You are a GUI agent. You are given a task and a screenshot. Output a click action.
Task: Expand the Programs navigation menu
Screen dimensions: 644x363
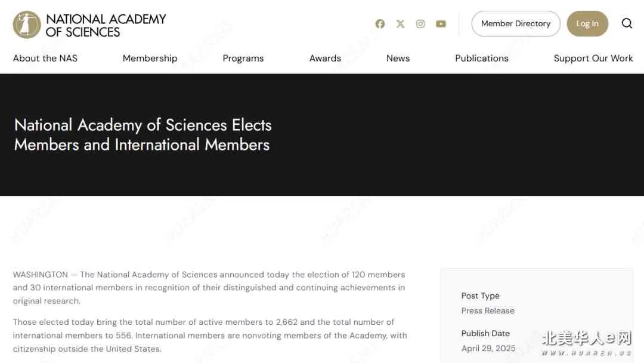tap(243, 59)
